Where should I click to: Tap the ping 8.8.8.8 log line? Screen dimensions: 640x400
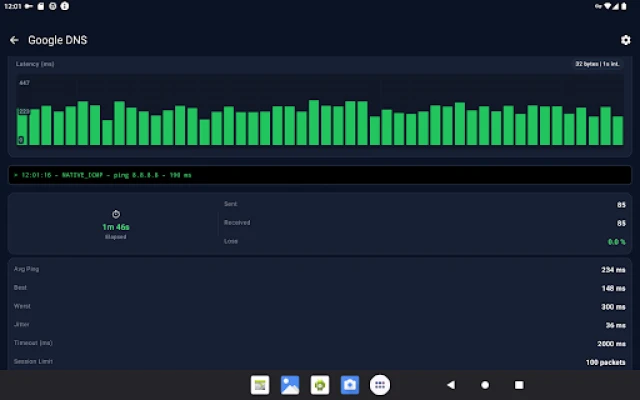(103, 175)
